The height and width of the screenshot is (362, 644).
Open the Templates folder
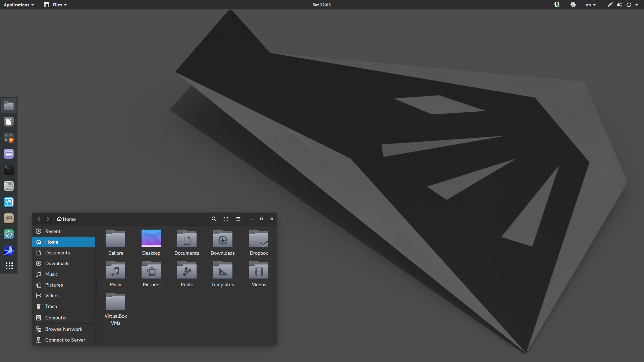[223, 275]
